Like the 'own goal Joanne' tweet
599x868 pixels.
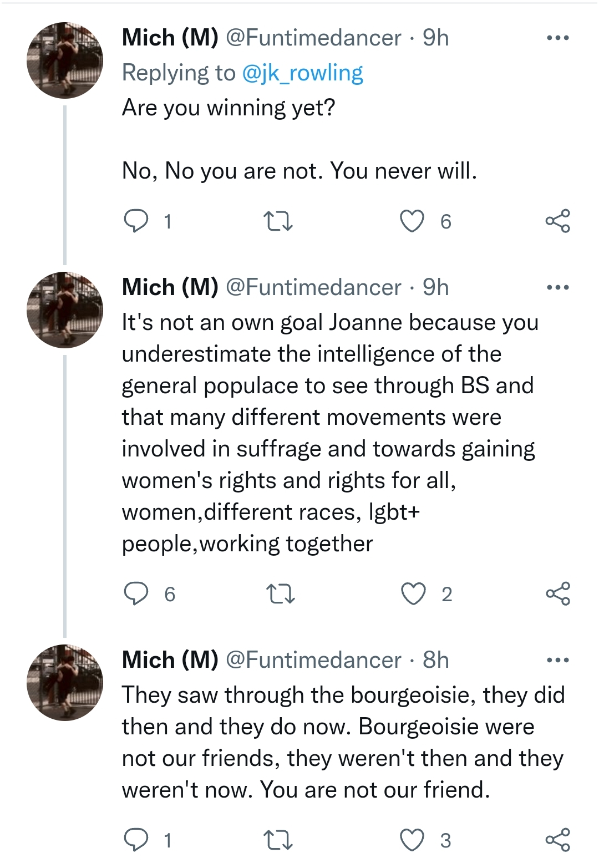pos(413,594)
